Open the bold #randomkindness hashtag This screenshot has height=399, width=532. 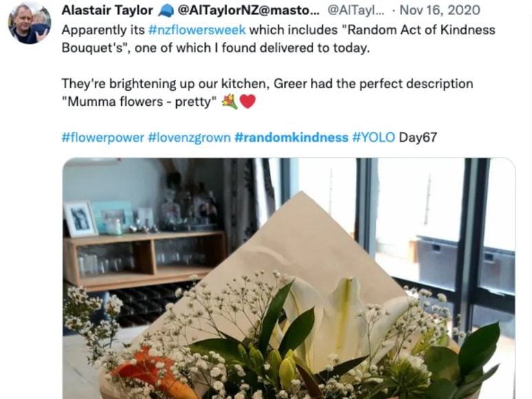point(291,138)
